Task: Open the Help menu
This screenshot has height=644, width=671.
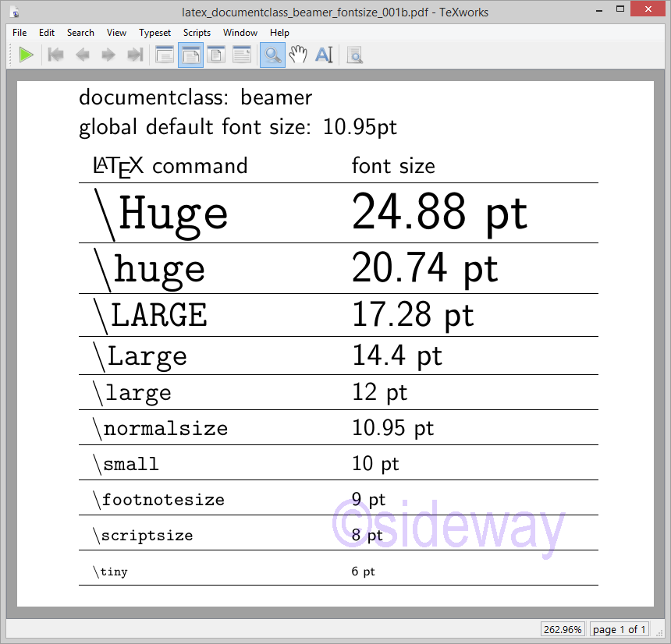Action: click(279, 33)
